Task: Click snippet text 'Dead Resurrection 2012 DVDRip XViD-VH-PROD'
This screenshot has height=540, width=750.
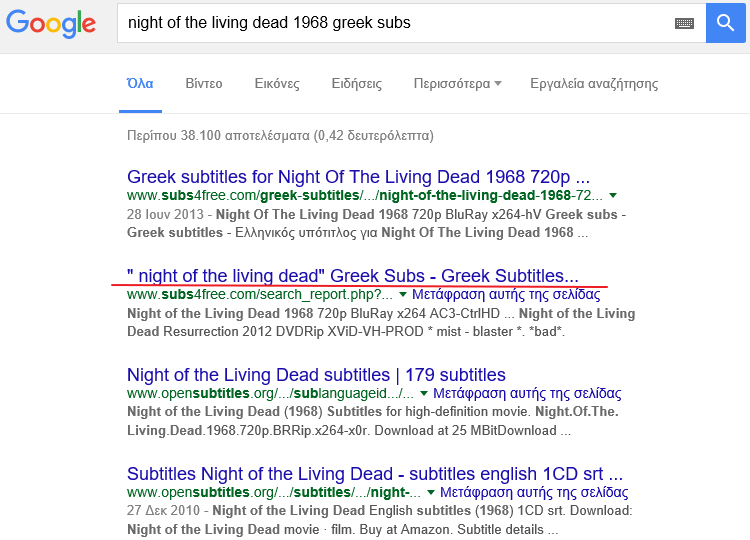Action: [275, 331]
